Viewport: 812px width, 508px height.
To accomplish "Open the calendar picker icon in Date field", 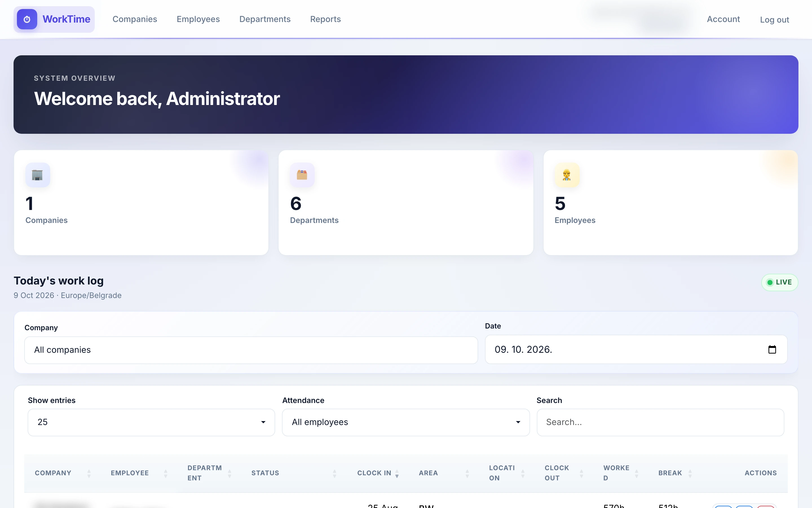I will click(772, 349).
